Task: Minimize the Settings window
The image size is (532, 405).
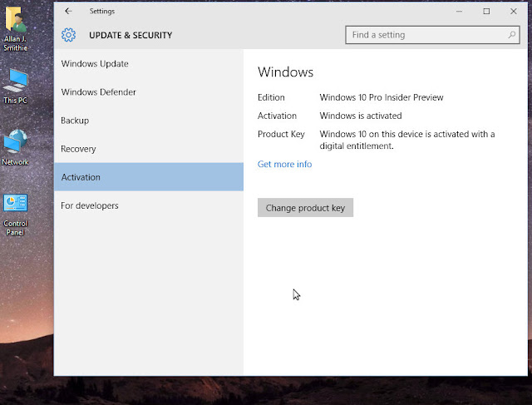Action: [459, 11]
